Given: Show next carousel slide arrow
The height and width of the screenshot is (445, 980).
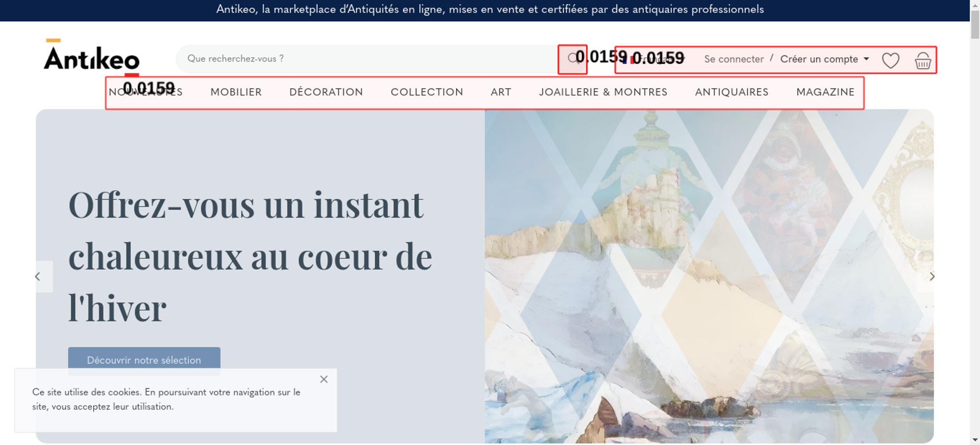Looking at the screenshot, I should tap(931, 276).
